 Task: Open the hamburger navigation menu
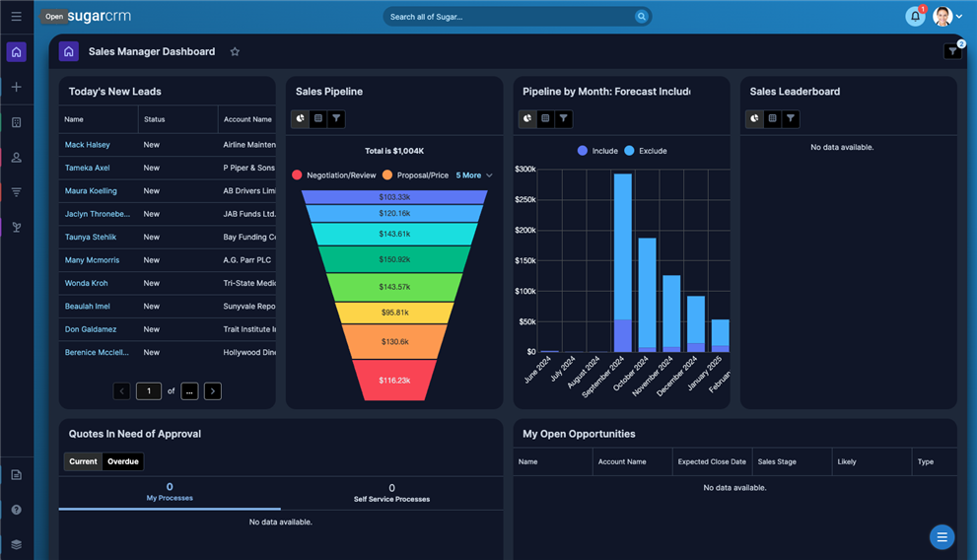[x=16, y=17]
